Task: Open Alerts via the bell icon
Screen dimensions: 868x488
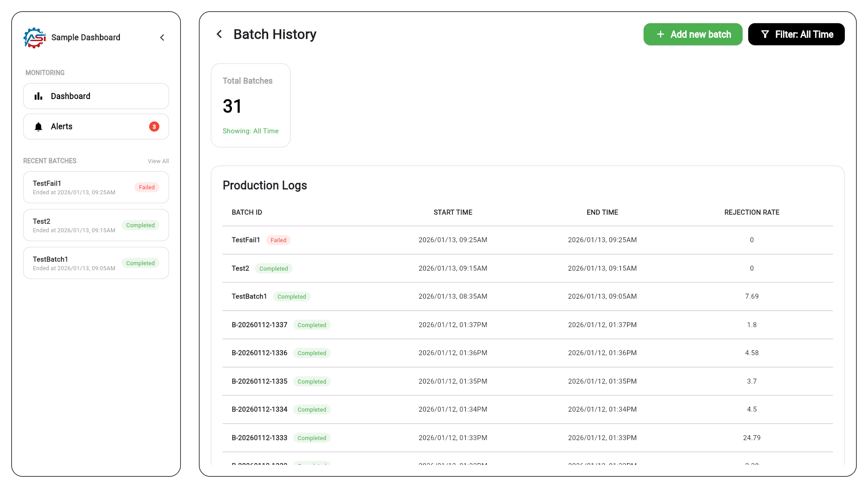Action: click(x=38, y=127)
